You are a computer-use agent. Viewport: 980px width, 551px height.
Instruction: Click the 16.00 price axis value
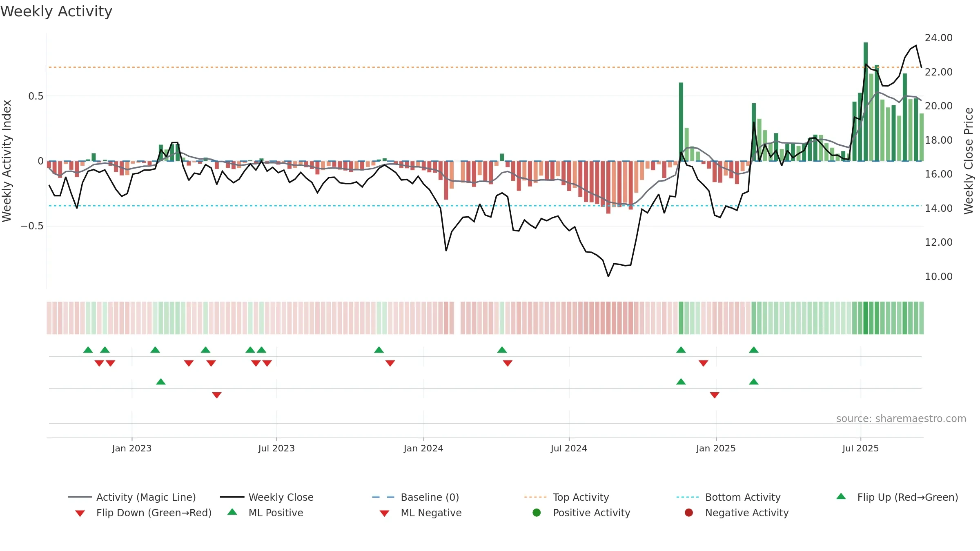coord(939,174)
